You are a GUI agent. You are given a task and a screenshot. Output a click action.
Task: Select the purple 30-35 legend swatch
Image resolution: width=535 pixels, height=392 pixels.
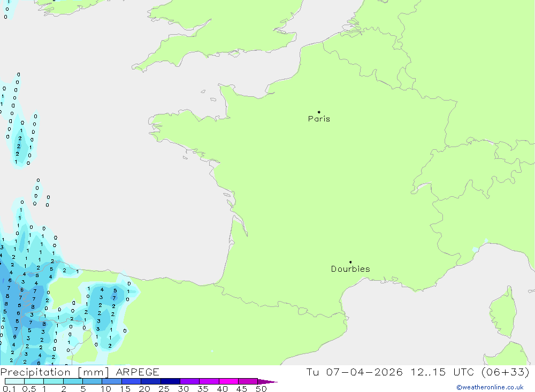(x=189, y=381)
